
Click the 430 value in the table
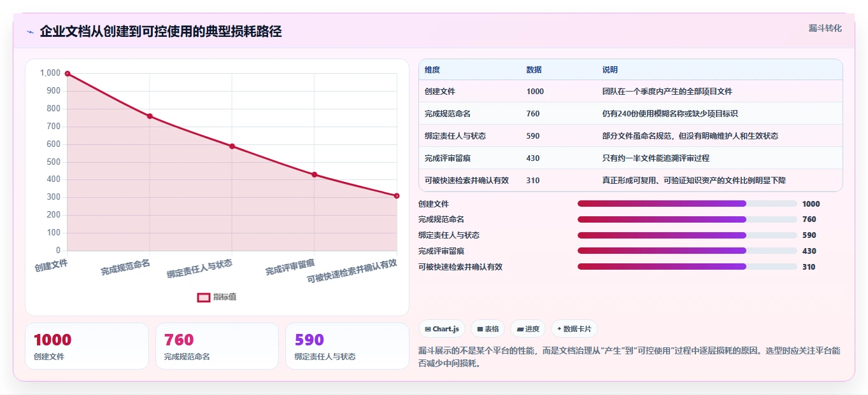click(533, 158)
